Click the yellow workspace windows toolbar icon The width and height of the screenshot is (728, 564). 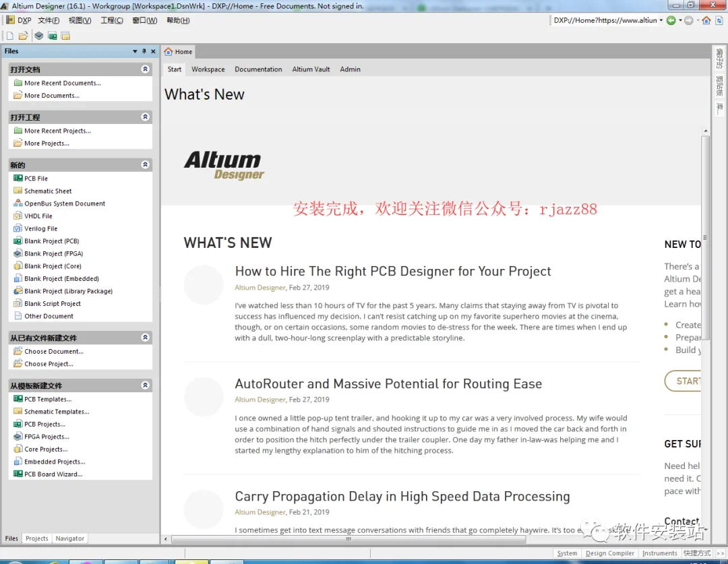tap(65, 36)
